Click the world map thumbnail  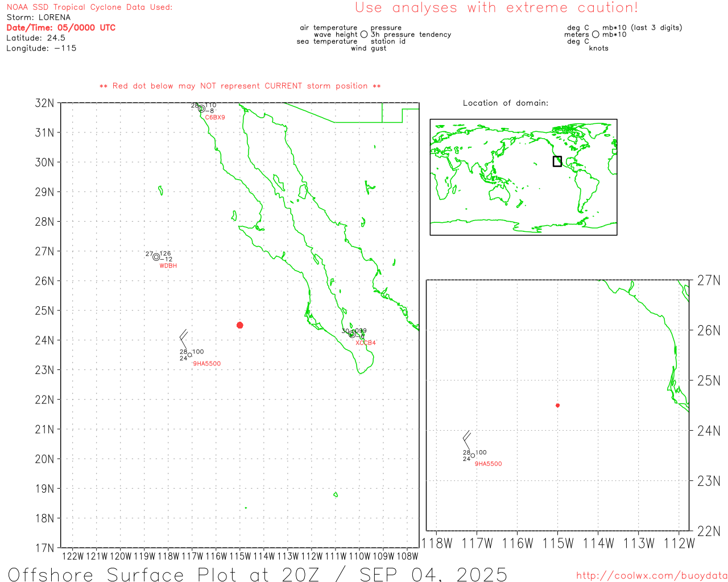tap(523, 177)
